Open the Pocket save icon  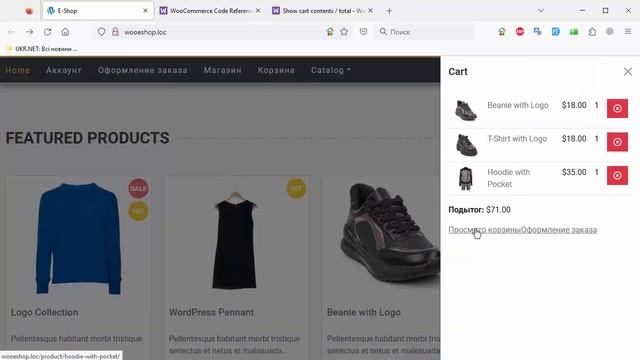tap(363, 32)
